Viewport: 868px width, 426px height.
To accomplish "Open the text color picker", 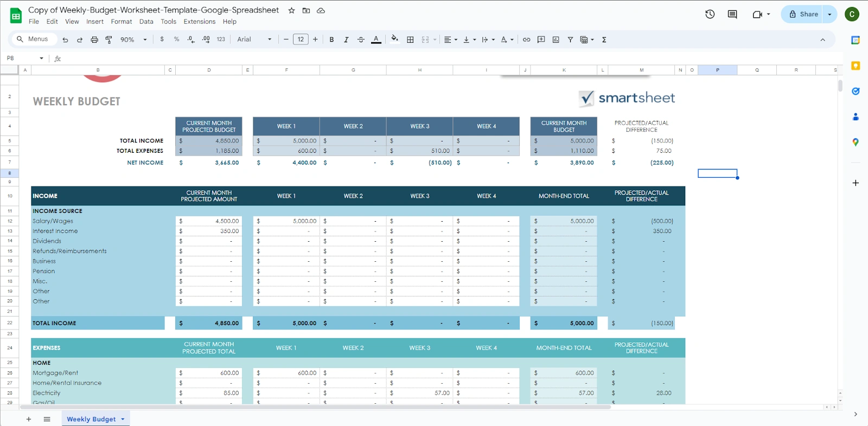I will click(x=376, y=40).
